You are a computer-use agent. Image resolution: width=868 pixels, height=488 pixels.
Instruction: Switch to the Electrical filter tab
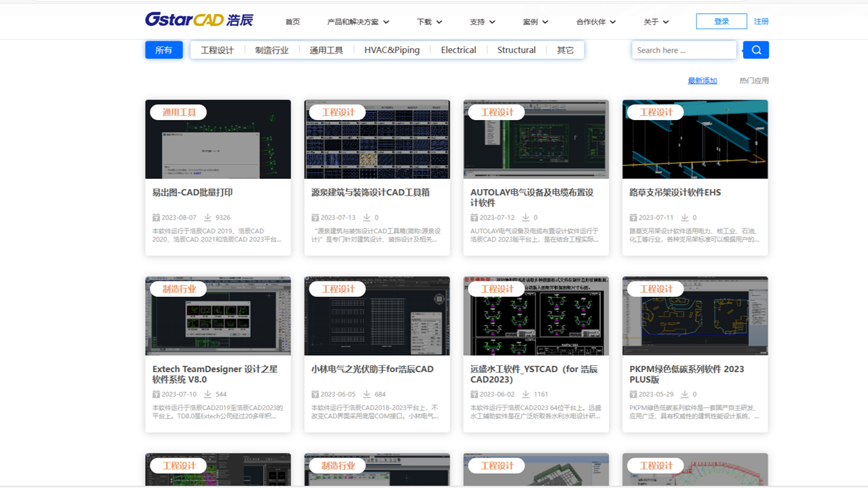point(458,49)
